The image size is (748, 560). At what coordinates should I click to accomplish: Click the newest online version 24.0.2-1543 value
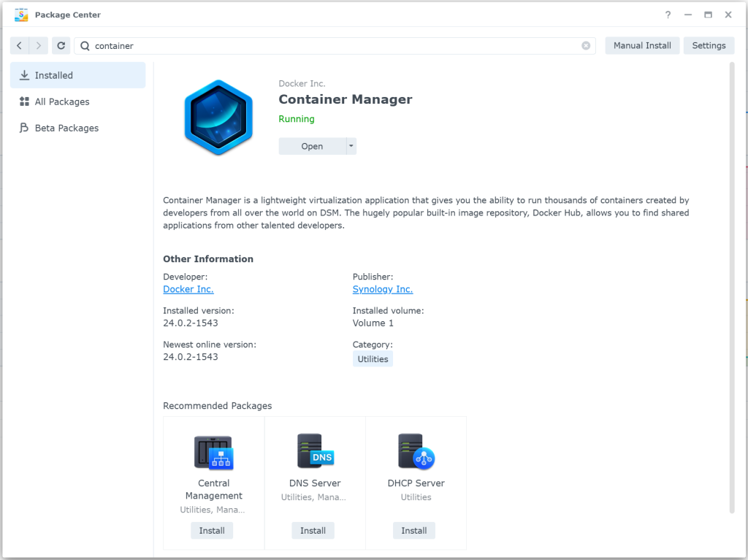point(191,357)
